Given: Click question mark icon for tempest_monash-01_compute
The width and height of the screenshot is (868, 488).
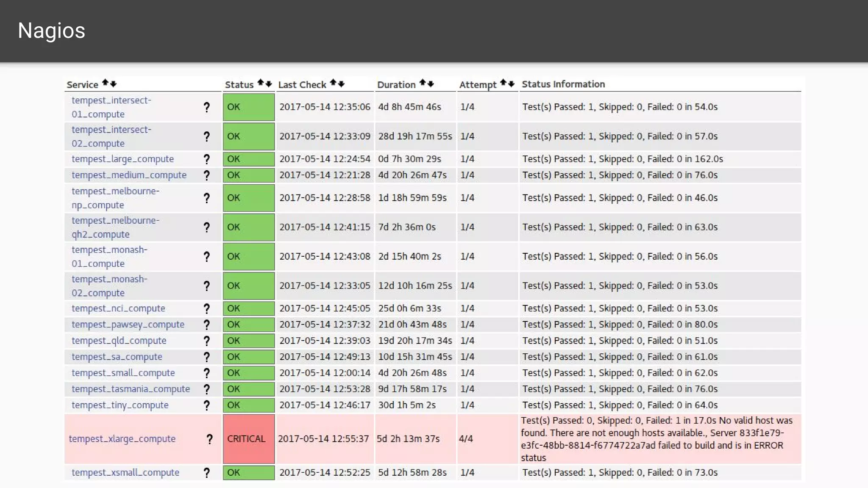Looking at the screenshot, I should click(206, 257).
